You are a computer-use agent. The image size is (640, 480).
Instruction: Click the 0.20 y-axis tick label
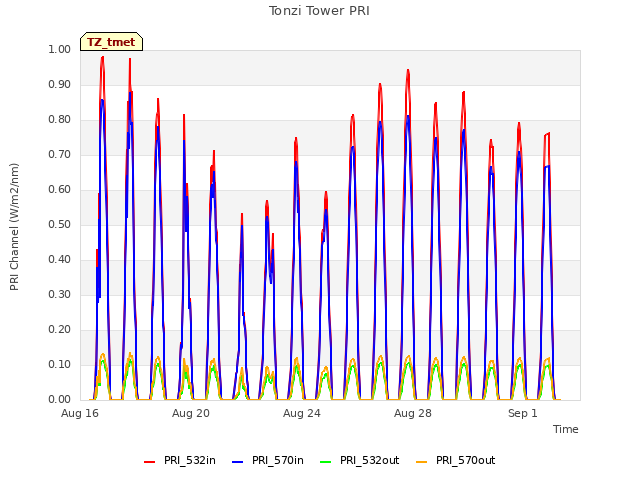click(x=60, y=329)
